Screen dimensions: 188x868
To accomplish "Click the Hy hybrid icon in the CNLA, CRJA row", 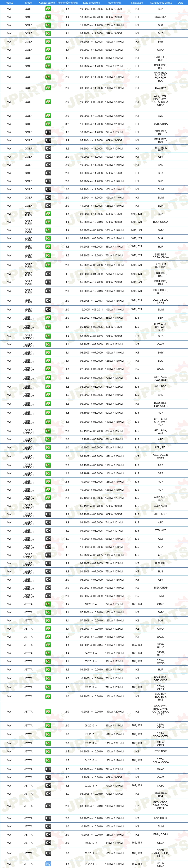I will (x=48, y=864).
